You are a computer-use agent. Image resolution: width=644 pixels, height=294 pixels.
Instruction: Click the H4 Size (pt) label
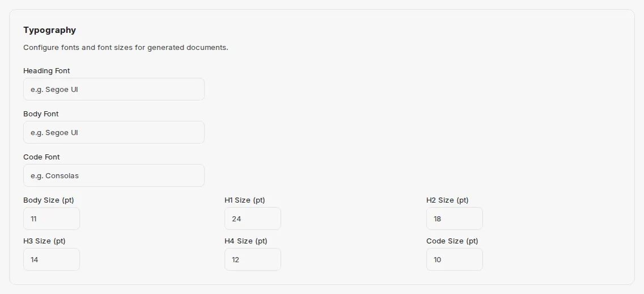245,241
